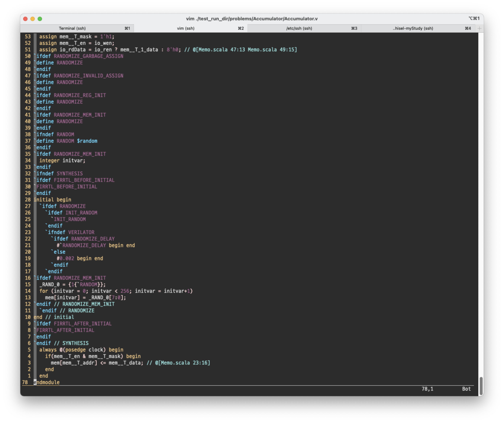Screen dimensions: 504x423
Task: Click the ⌘3 shortcut label on the /etc/ssh tab
Action: point(354,28)
